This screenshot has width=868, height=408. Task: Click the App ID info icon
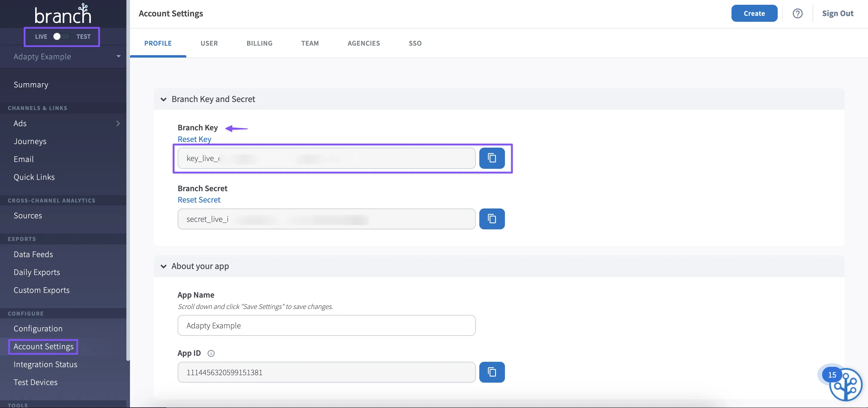click(x=211, y=353)
